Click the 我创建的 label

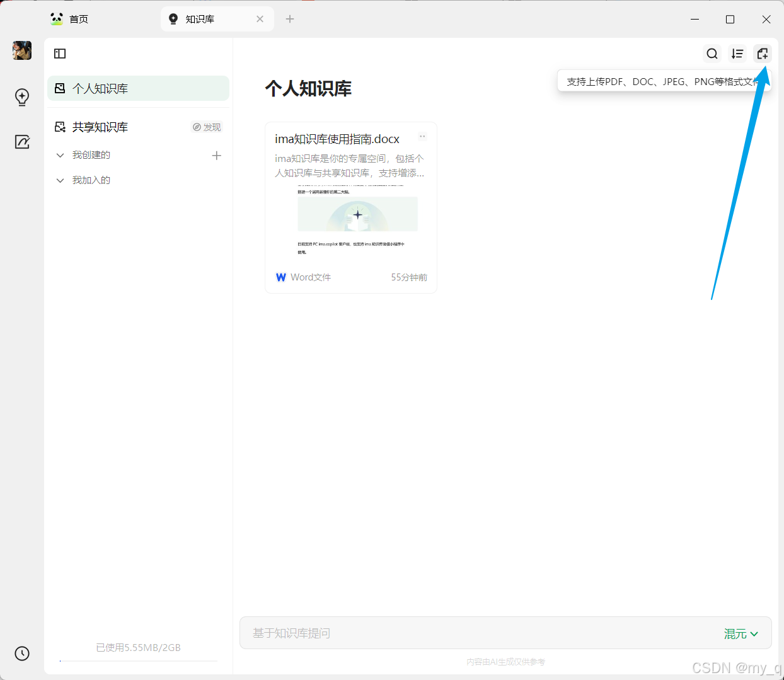[91, 155]
